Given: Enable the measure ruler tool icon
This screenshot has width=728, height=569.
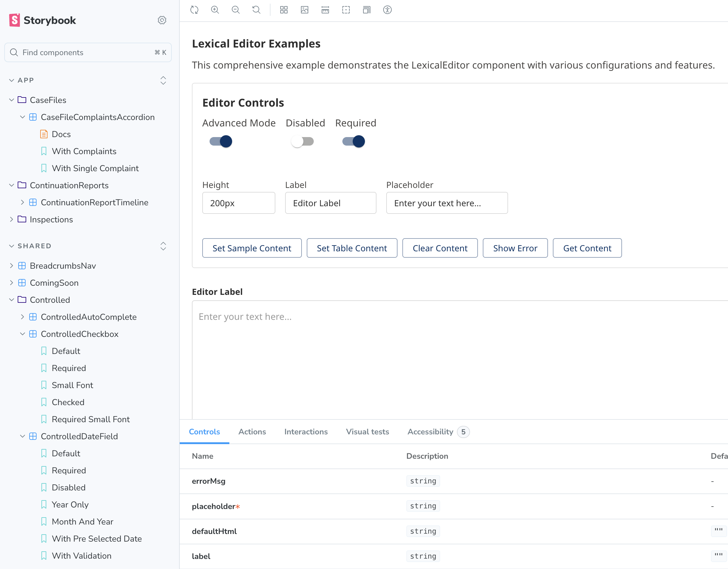Looking at the screenshot, I should 325,10.
